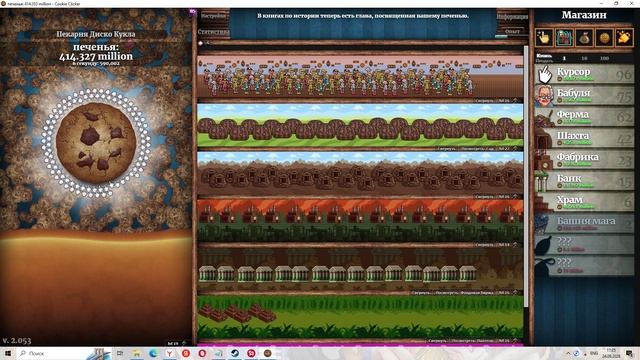Launch Microsoft Edge from the taskbar
The image size is (640, 360).
point(153,353)
